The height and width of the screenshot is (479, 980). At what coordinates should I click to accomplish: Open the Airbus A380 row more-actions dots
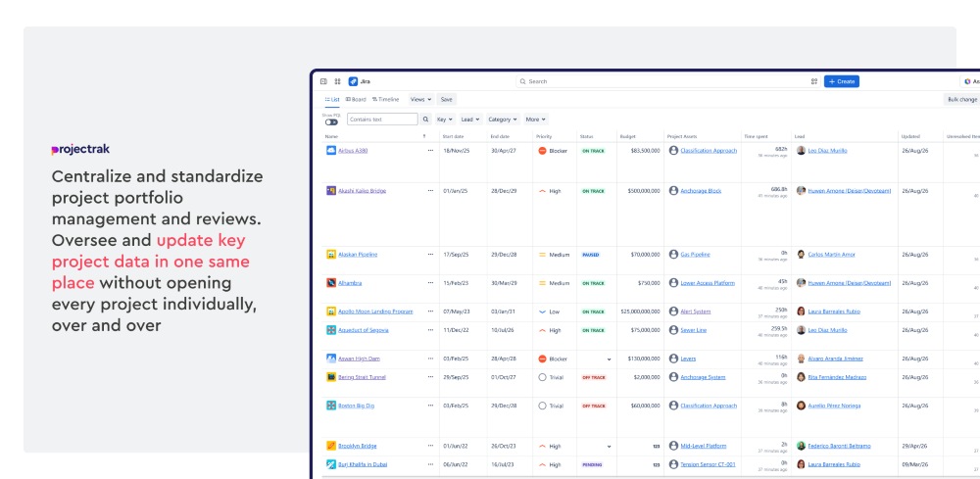tap(430, 151)
